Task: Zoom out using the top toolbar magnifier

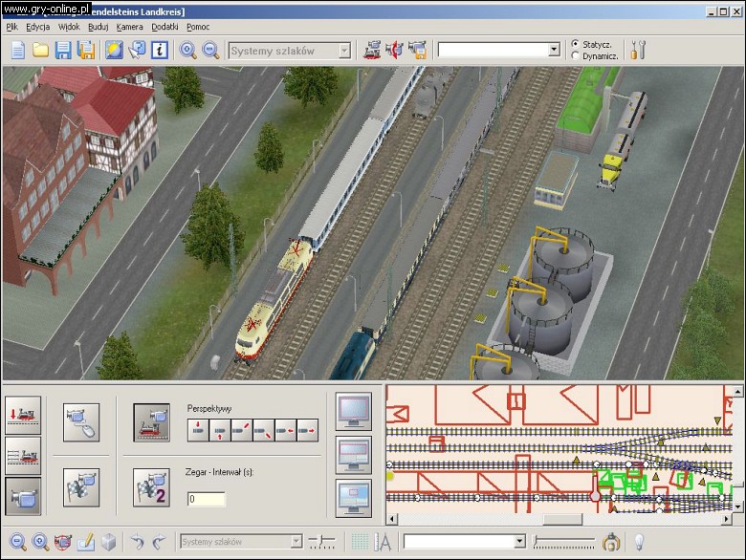Action: (x=210, y=50)
